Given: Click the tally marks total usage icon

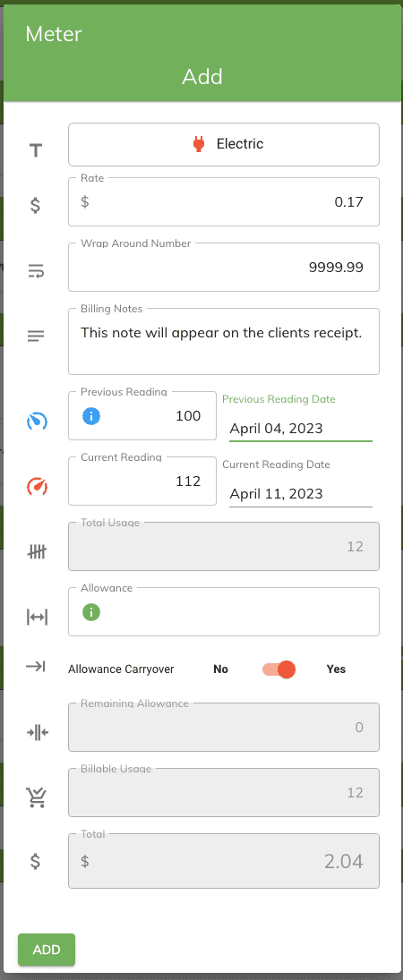Looking at the screenshot, I should (37, 552).
